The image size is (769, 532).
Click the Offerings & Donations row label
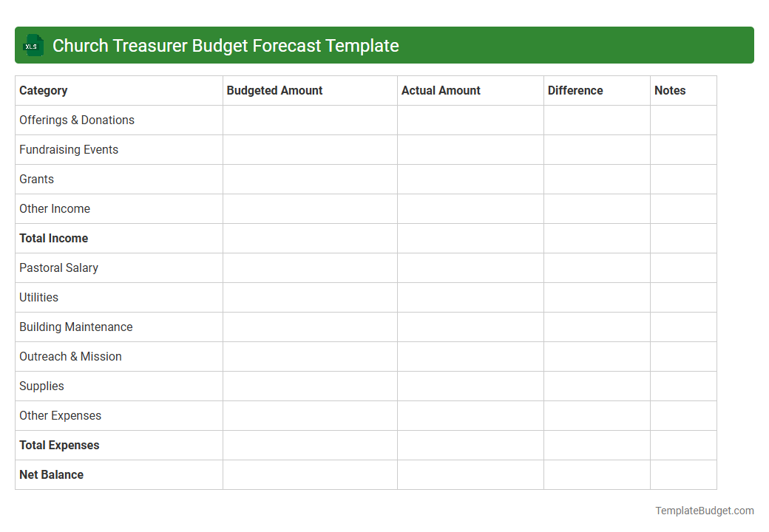pos(77,120)
